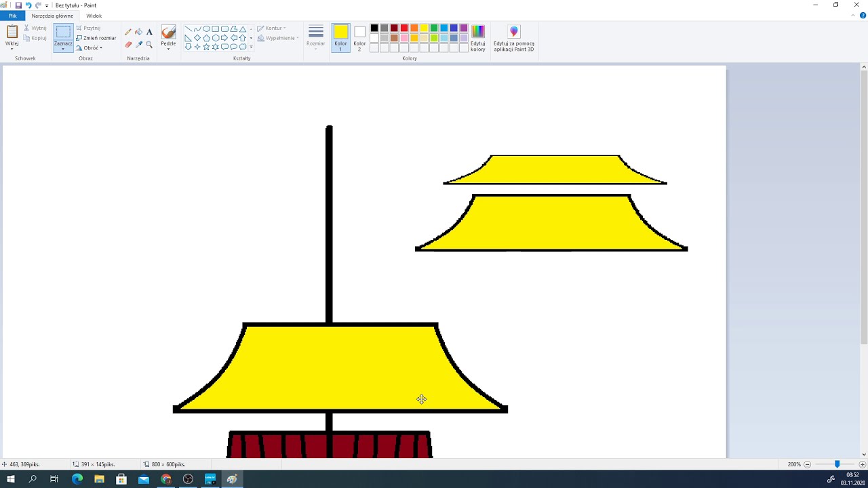
Task: Click the Kopiuj copy button
Action: pyautogui.click(x=35, y=38)
